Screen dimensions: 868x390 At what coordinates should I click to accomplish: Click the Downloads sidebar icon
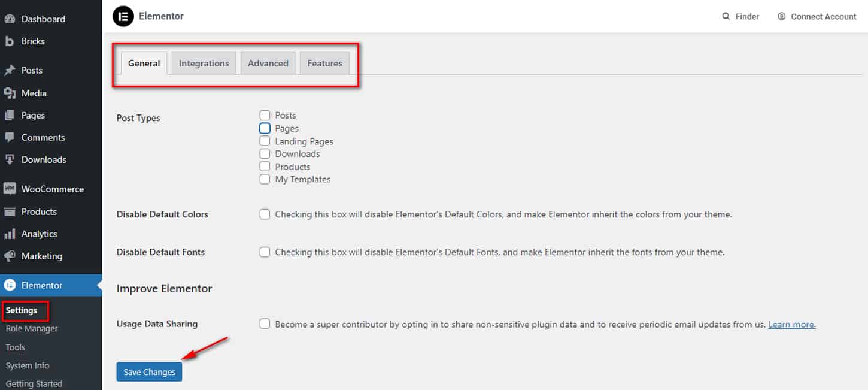coord(10,159)
